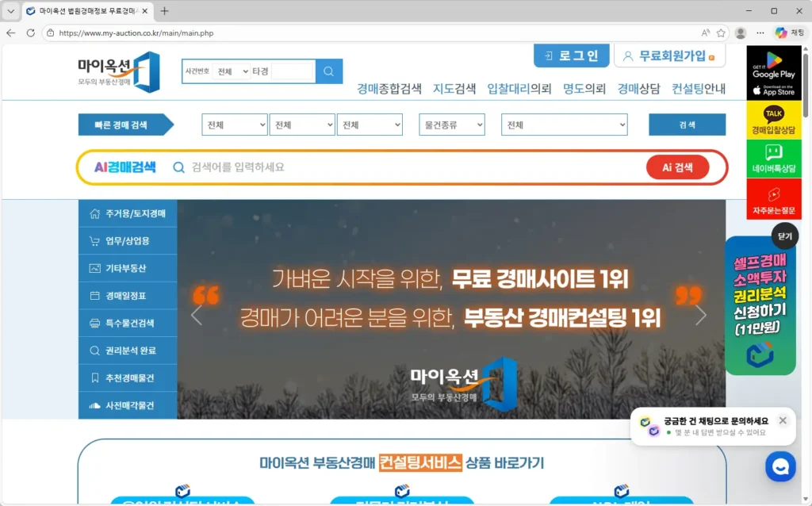This screenshot has width=812, height=506.
Task: Expand the widest 전체 dropdown in quick search
Action: 564,125
